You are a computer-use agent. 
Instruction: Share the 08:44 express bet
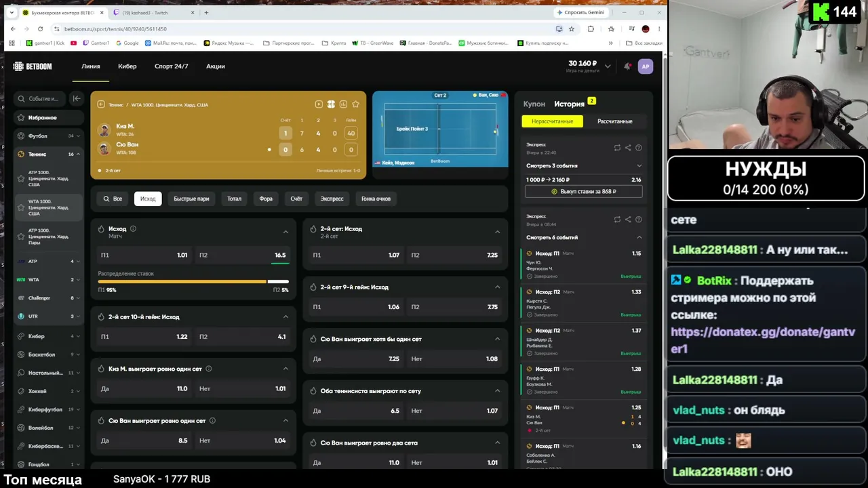pos(628,220)
